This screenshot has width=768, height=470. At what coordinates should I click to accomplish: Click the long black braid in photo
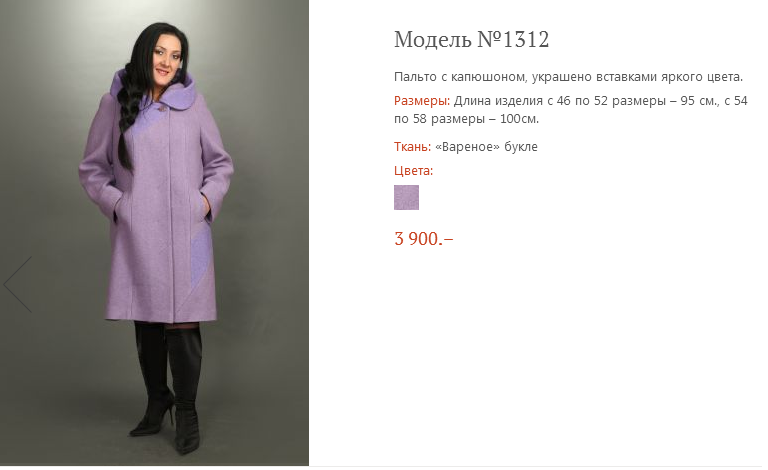tap(126, 115)
